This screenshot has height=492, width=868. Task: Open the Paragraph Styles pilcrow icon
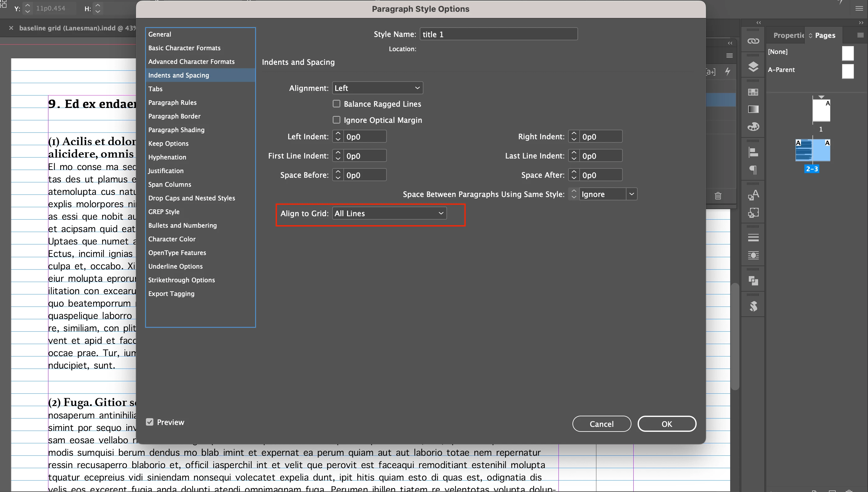click(753, 170)
